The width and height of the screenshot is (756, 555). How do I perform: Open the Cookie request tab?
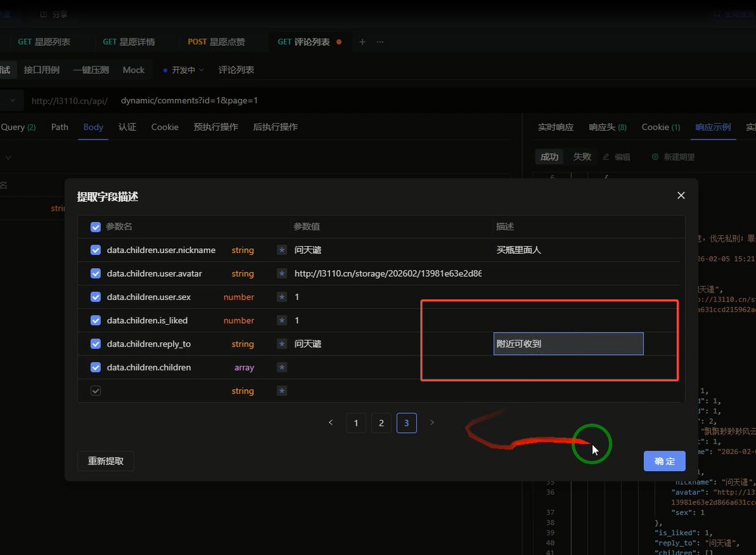tap(165, 127)
